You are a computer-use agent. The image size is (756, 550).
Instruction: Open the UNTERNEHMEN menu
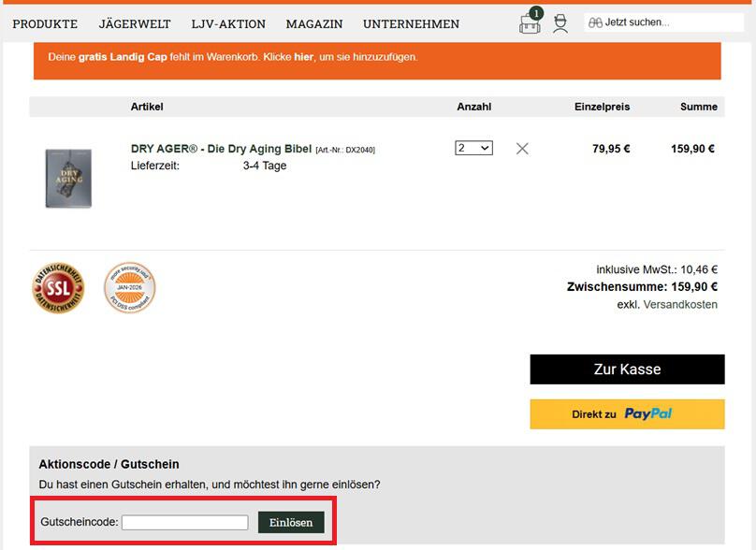412,23
